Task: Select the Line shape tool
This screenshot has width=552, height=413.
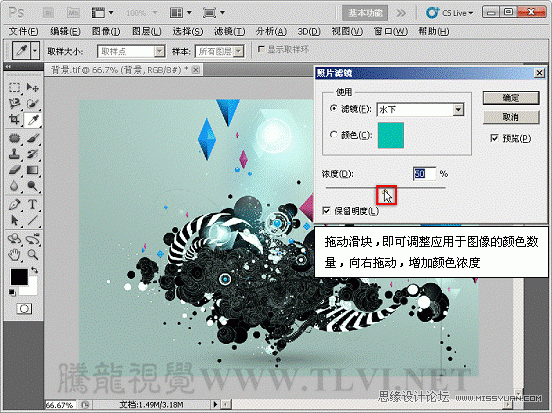Action: pos(33,221)
